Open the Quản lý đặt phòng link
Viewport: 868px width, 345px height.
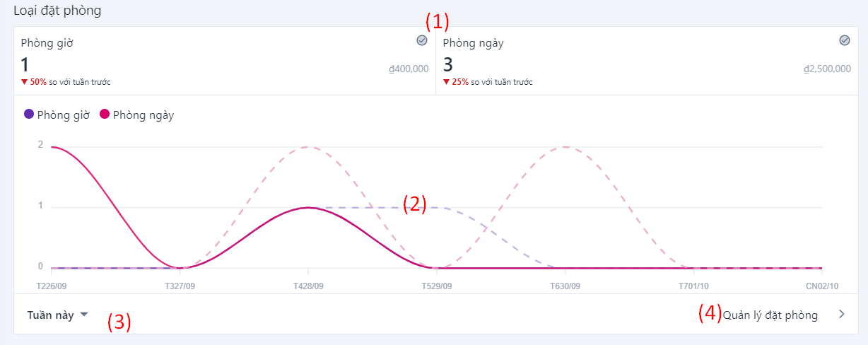[x=770, y=315]
